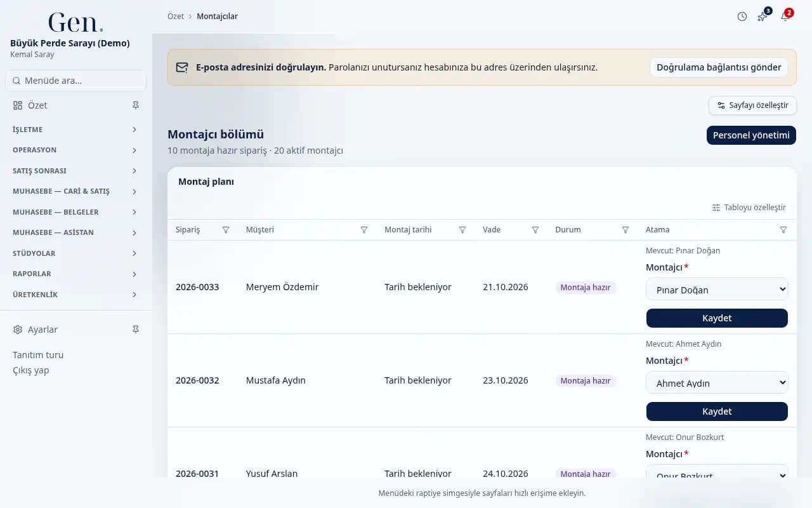812x508 pixels.
Task: Go to Özet in the sidebar
Action: 37,105
